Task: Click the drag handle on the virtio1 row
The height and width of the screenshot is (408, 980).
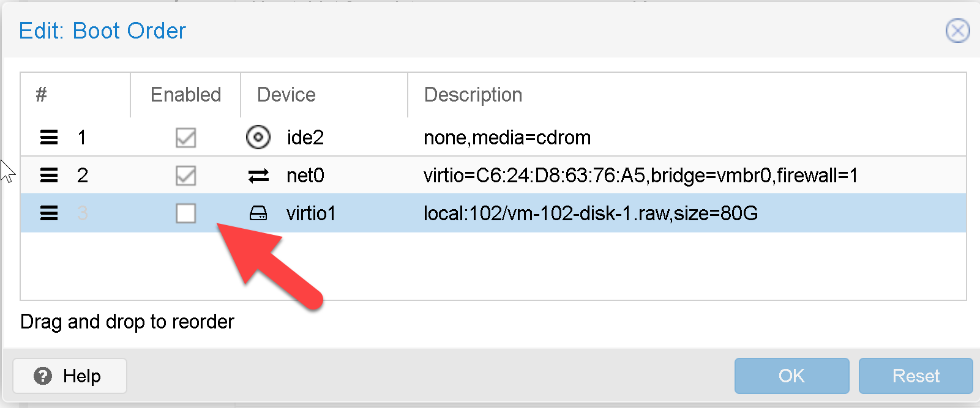Action: click(48, 213)
